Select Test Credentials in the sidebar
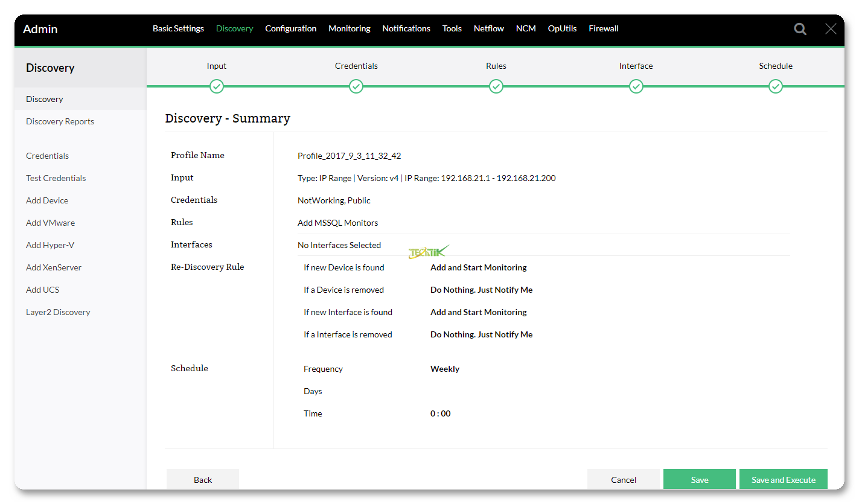Screen dimensions: 859x504 tap(56, 178)
